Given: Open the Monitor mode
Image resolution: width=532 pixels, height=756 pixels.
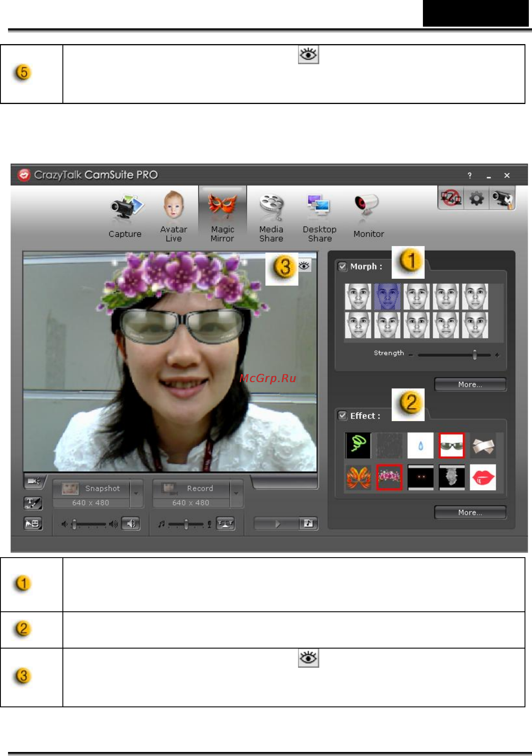Looking at the screenshot, I should tap(369, 216).
